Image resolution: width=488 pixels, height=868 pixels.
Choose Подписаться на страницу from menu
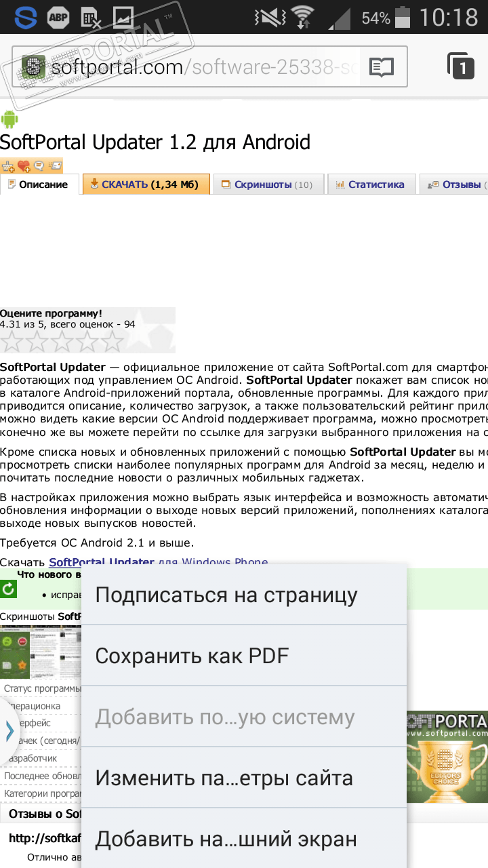(x=244, y=595)
